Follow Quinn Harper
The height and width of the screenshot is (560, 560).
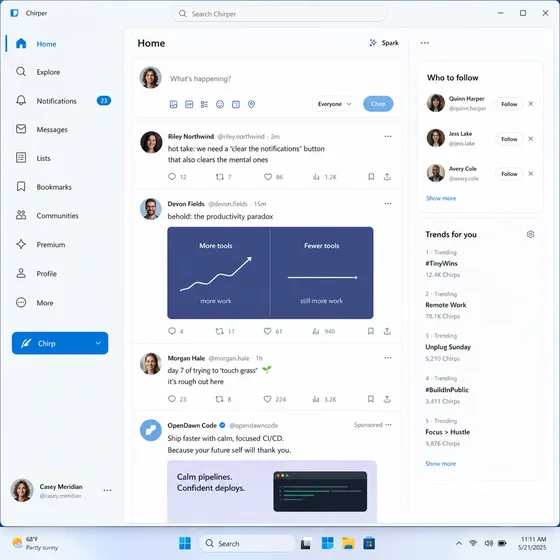click(x=509, y=104)
